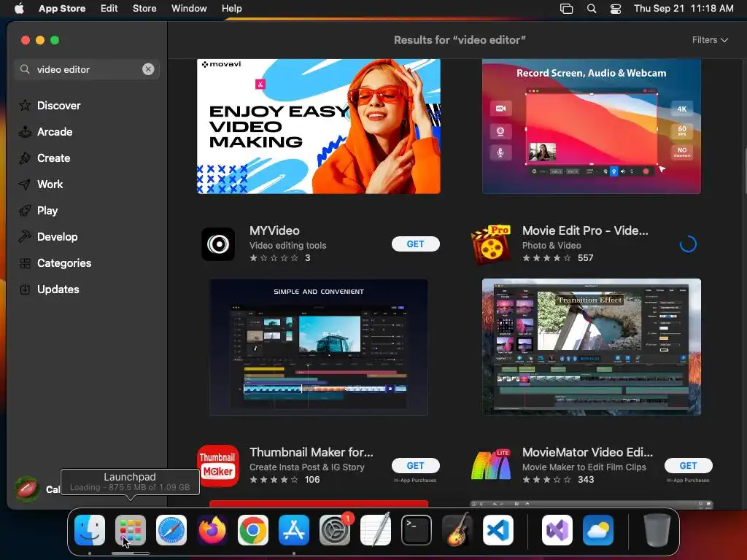Clear the search field text
The height and width of the screenshot is (560, 747).
point(148,69)
